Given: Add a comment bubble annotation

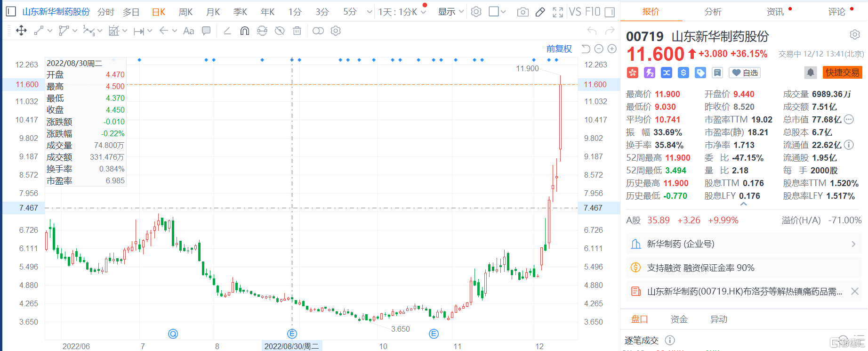Looking at the screenshot, I should pos(206,31).
